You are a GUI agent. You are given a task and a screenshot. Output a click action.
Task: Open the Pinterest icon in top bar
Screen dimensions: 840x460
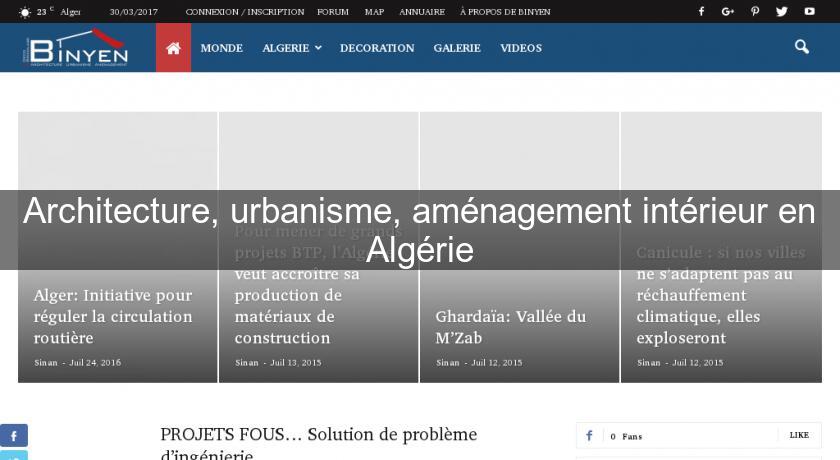[755, 11]
